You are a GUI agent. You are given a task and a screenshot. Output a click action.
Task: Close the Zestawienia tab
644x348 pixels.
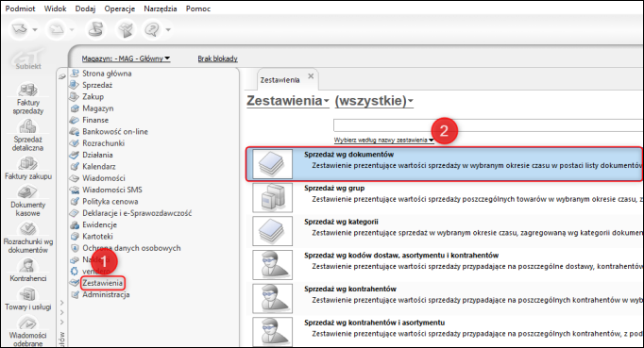click(311, 76)
